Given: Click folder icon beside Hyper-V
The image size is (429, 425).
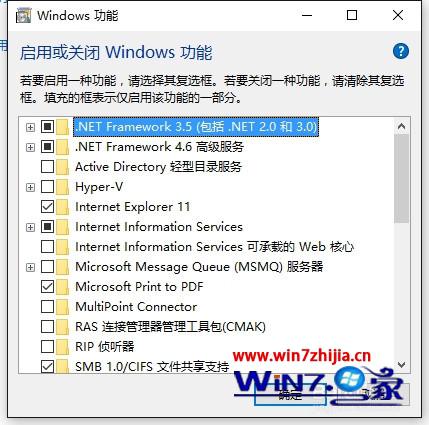Looking at the screenshot, I should 63,187.
